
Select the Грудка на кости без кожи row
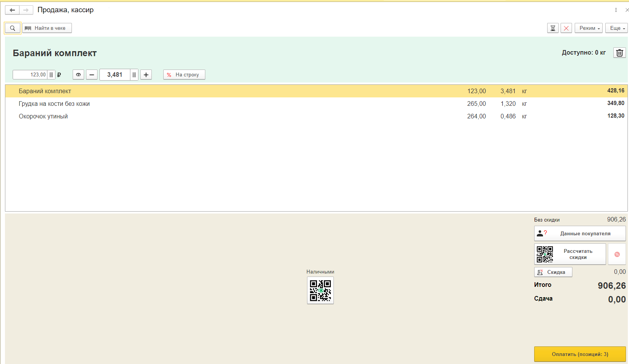pyautogui.click(x=54, y=104)
